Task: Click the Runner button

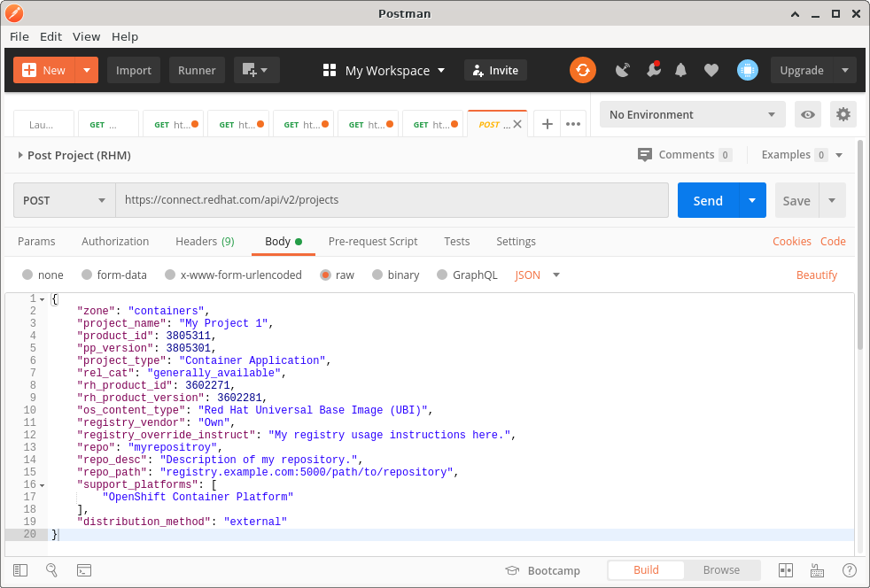Action: click(x=197, y=71)
